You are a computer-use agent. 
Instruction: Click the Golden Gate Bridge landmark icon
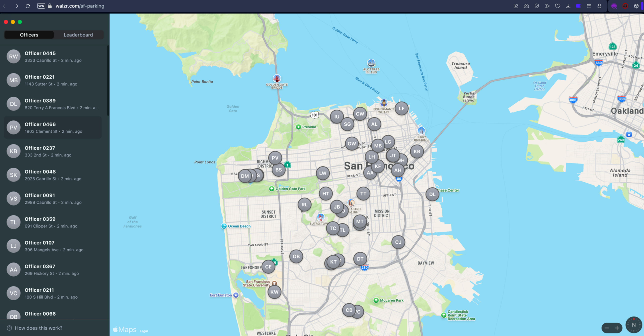tap(277, 79)
